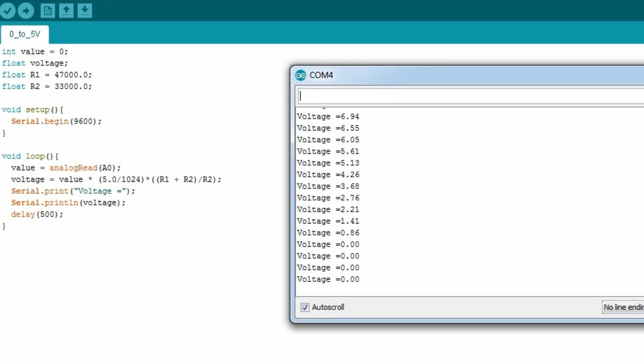The image size is (644, 362).
Task: Click the Serial.begin(9600) code line
Action: click(56, 121)
